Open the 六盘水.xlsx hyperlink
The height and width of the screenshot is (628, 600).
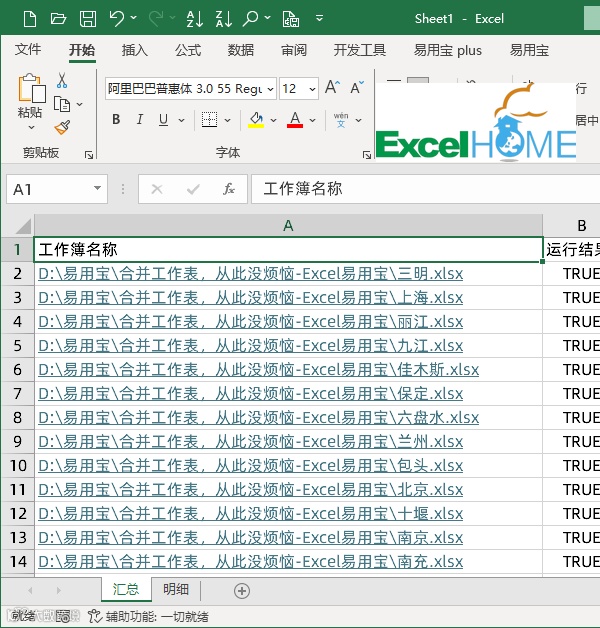(x=259, y=418)
